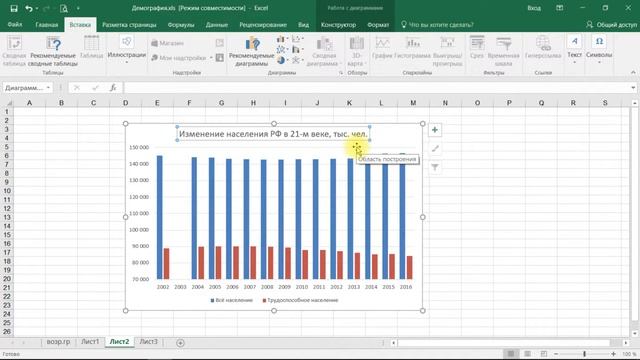Open the Store (Магазин) add-ins
This screenshot has height=360, width=640.
pos(167,43)
